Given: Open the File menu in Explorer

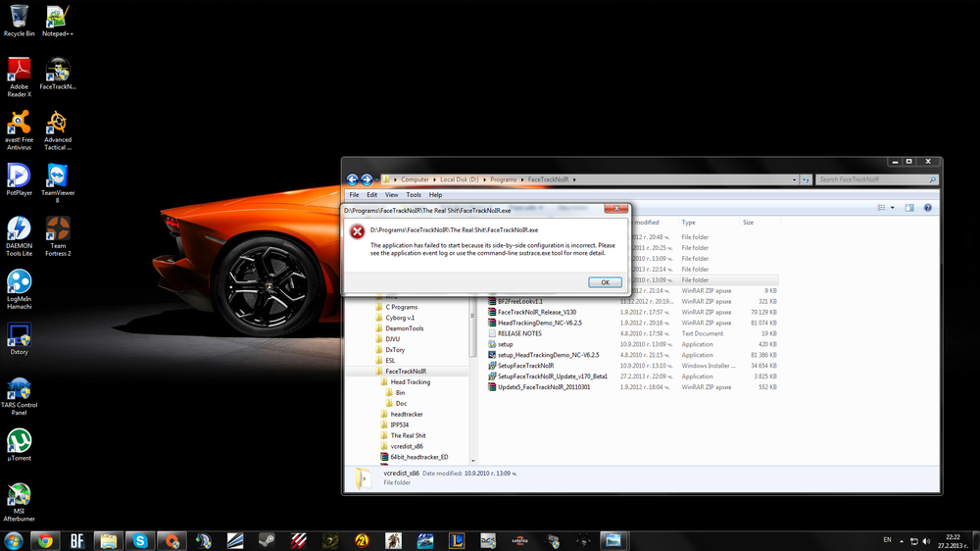Looking at the screenshot, I should (x=355, y=195).
